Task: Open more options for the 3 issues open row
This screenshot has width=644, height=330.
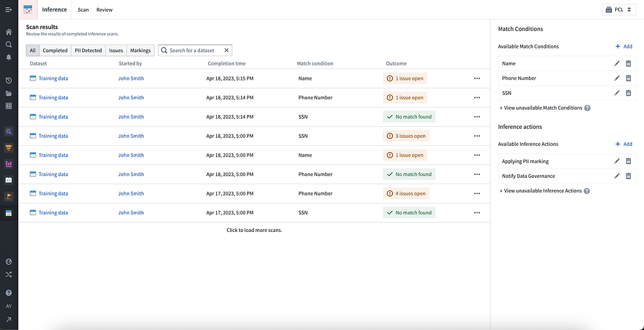Action: (477, 136)
